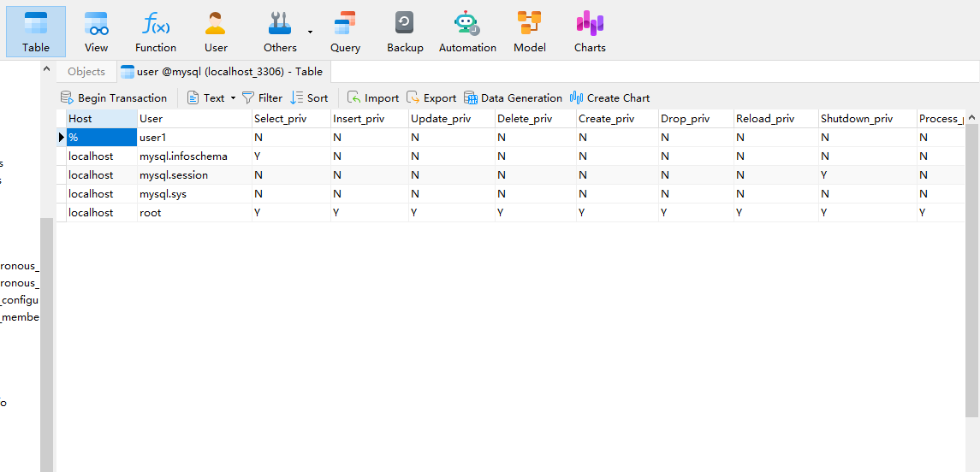Click the mysql.sys cell
This screenshot has width=980, height=472.
pyautogui.click(x=195, y=193)
